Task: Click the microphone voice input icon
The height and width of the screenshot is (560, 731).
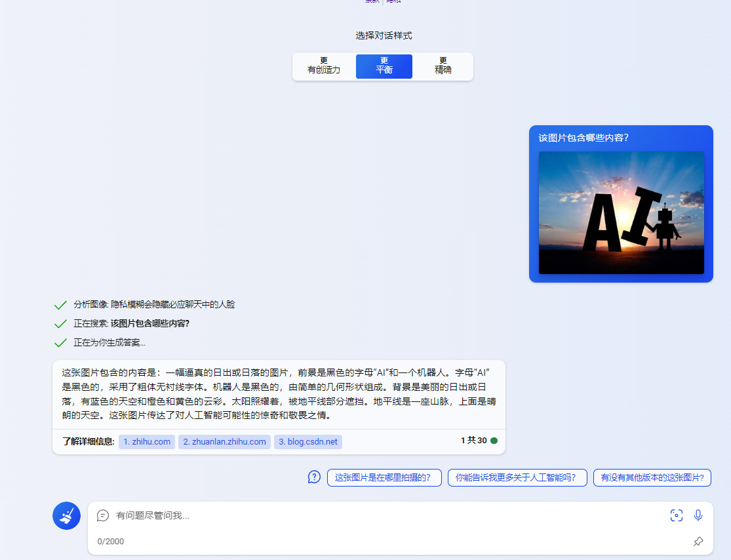Action: pyautogui.click(x=698, y=515)
